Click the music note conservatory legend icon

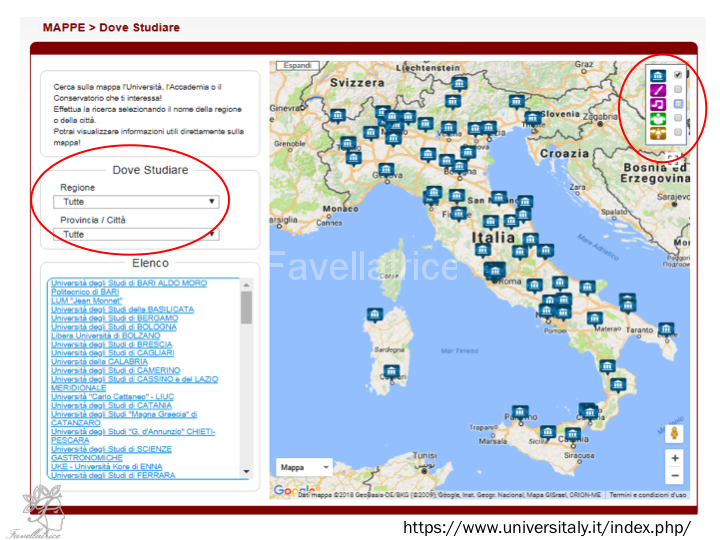point(657,104)
